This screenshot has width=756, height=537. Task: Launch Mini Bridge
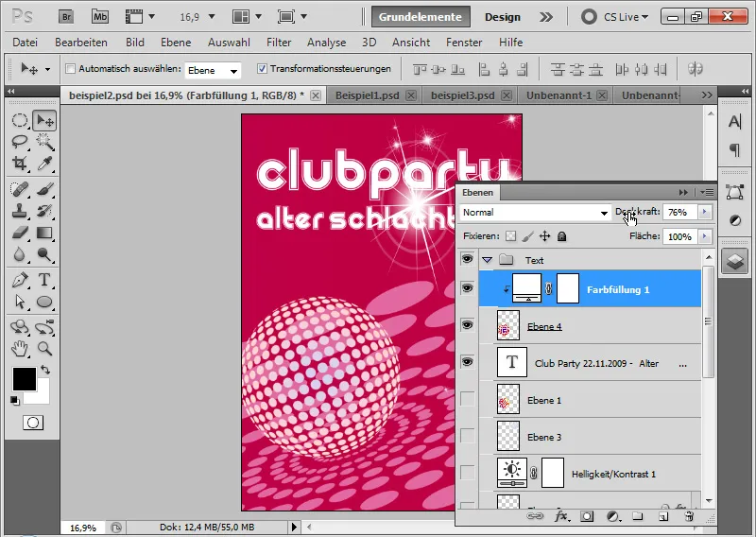tap(100, 17)
